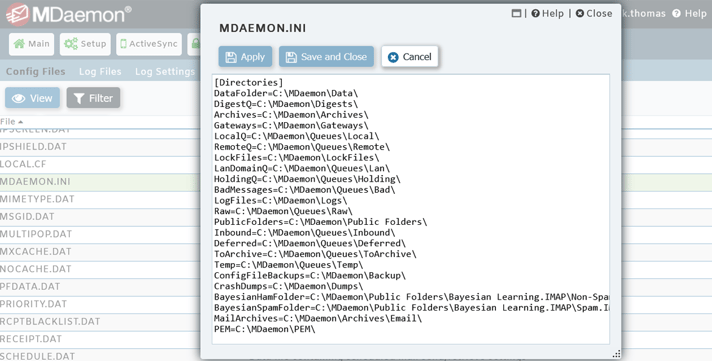Open the Main home tab
The height and width of the screenshot is (361, 712).
pyautogui.click(x=31, y=44)
